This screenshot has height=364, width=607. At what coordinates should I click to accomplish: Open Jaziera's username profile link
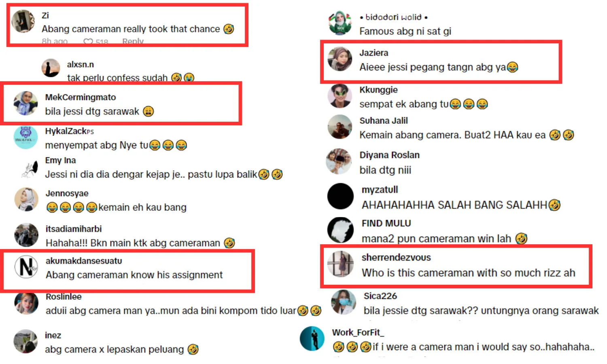374,53
